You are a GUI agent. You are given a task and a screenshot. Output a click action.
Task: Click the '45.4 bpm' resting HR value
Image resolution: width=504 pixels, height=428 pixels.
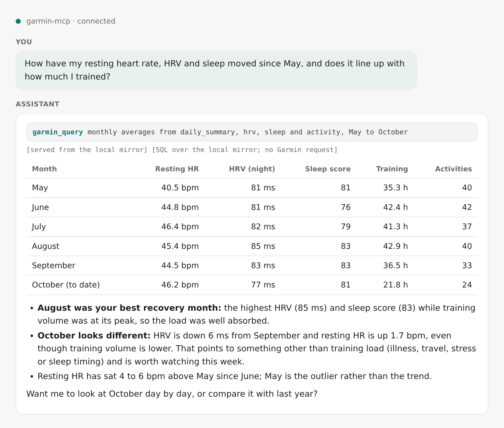point(180,246)
